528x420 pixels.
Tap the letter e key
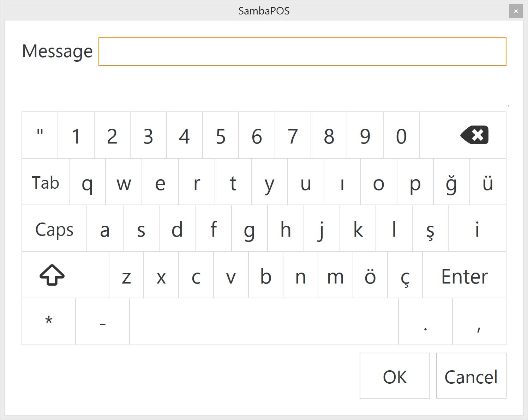(x=160, y=182)
